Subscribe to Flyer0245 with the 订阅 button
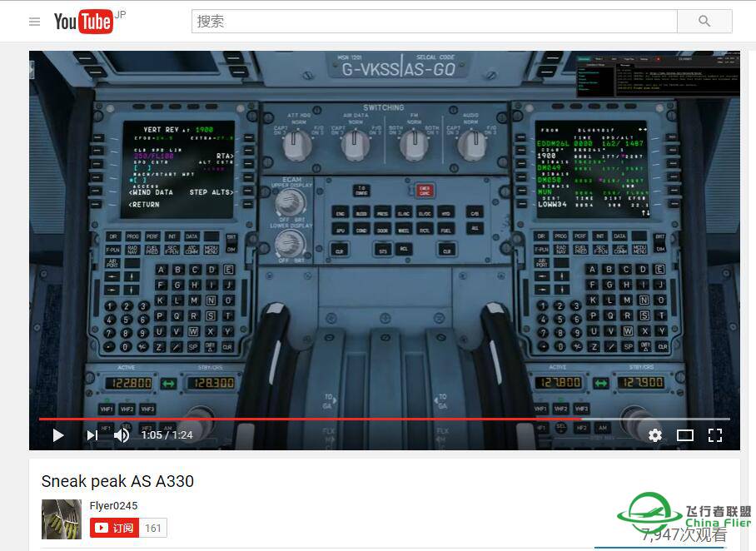 coord(115,528)
